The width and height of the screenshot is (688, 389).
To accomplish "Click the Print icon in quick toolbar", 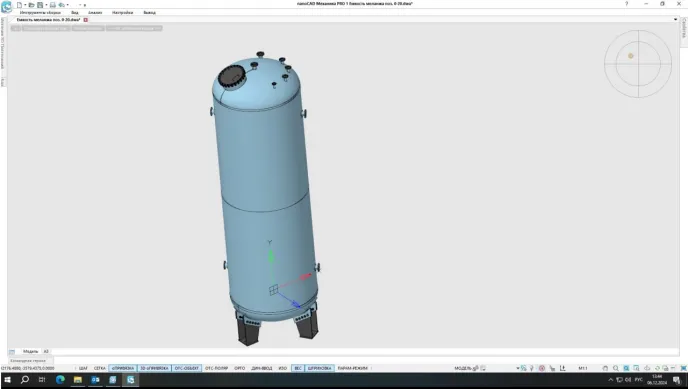I will click(x=53, y=5).
